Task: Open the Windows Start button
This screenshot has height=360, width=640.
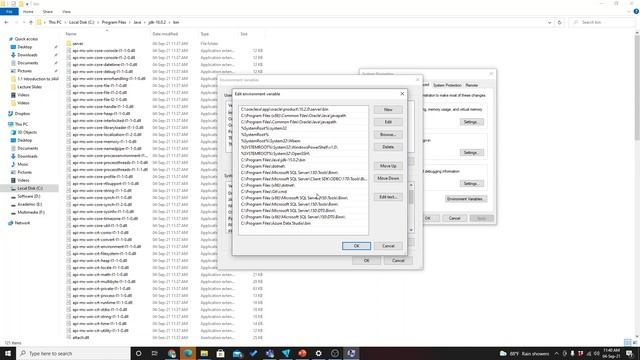Action: pos(8,353)
